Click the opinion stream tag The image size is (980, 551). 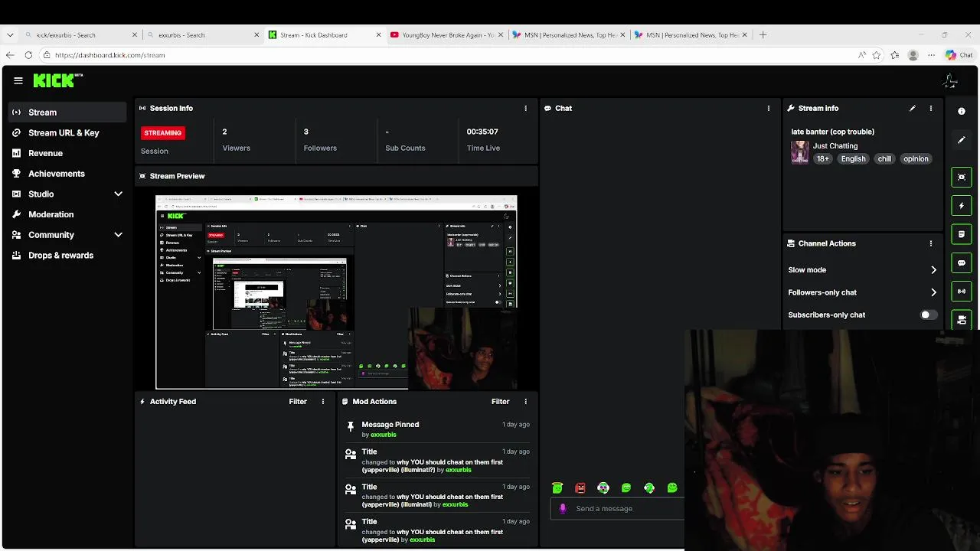(x=916, y=159)
